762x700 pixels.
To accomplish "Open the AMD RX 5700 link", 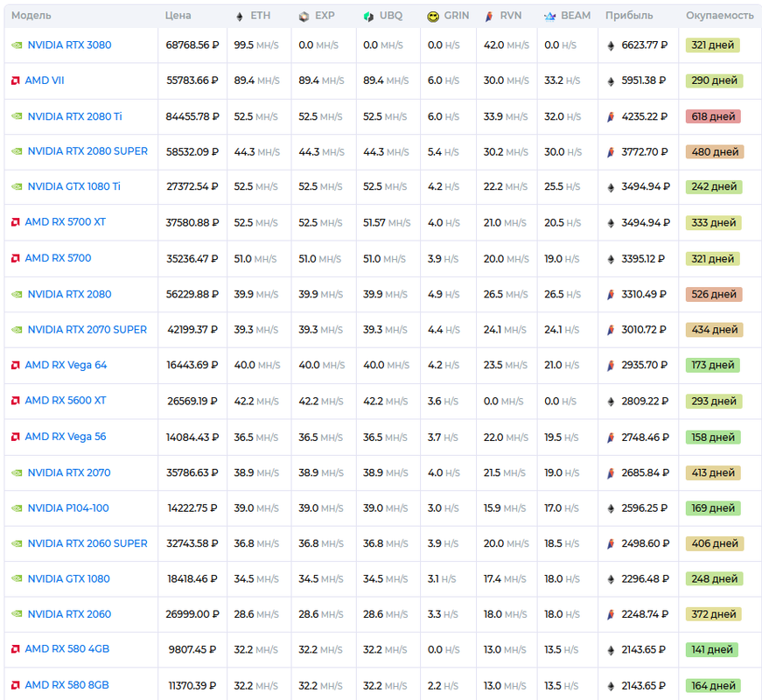I will click(58, 258).
